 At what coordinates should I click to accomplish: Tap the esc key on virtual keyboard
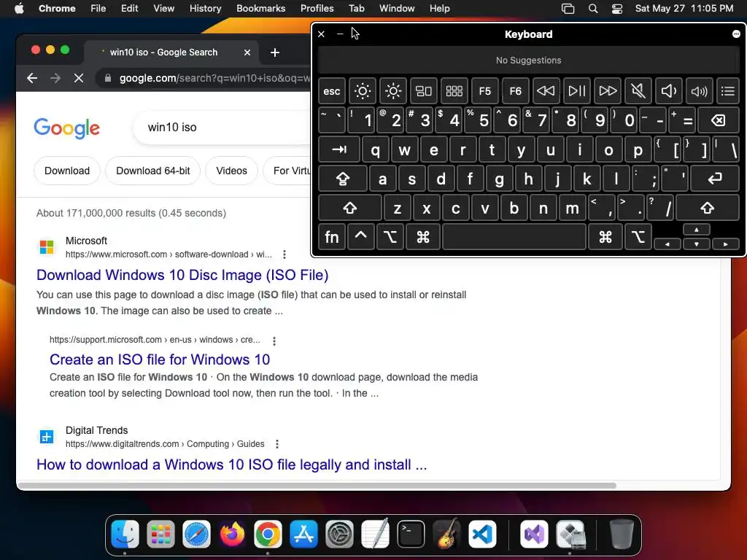(332, 91)
